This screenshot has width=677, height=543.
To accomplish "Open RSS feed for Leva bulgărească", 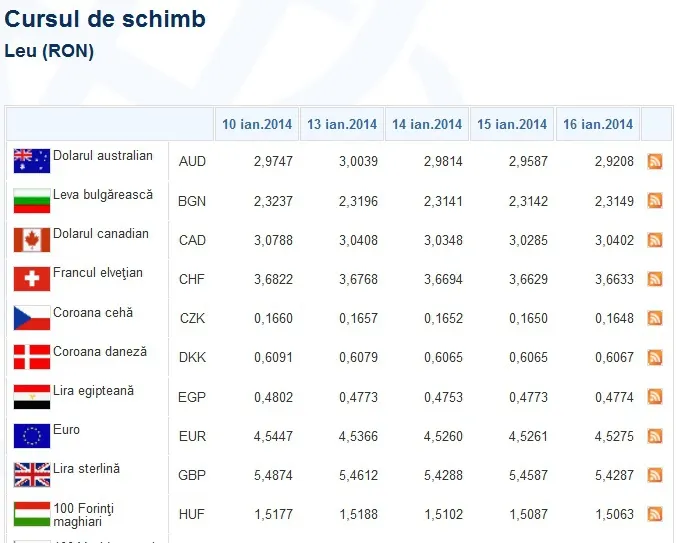I will pos(655,201).
